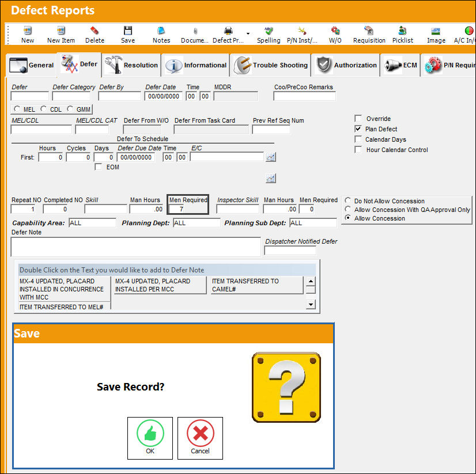Click the Defer Note text area
The image size is (476, 474).
coord(135,247)
